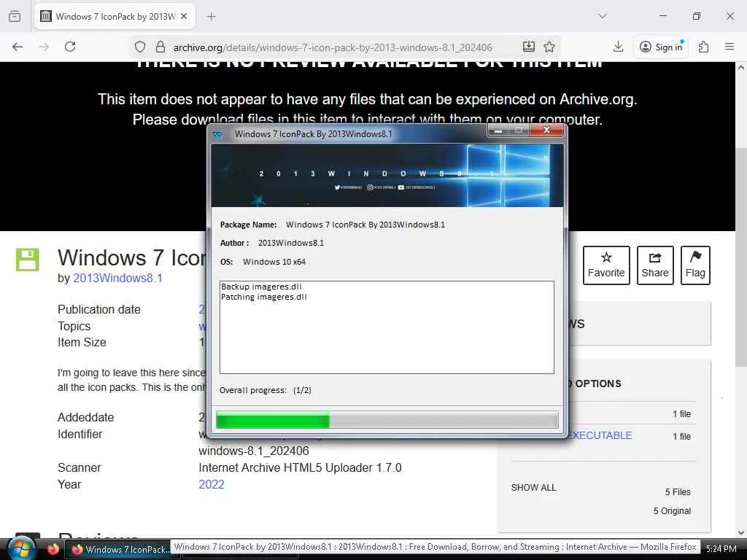The width and height of the screenshot is (747, 560).
Task: Click the '5 Original' files text
Action: click(672, 511)
